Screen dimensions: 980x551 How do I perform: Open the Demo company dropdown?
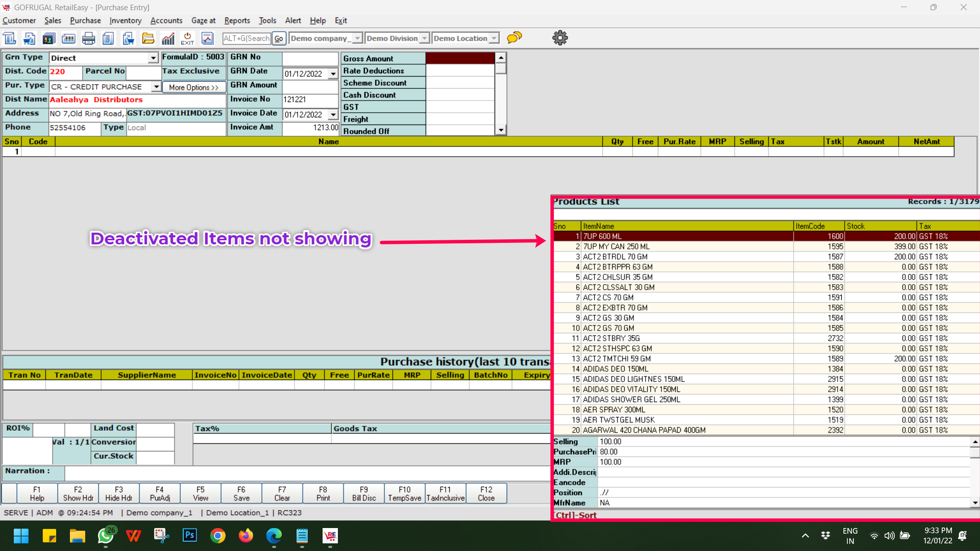click(x=357, y=38)
